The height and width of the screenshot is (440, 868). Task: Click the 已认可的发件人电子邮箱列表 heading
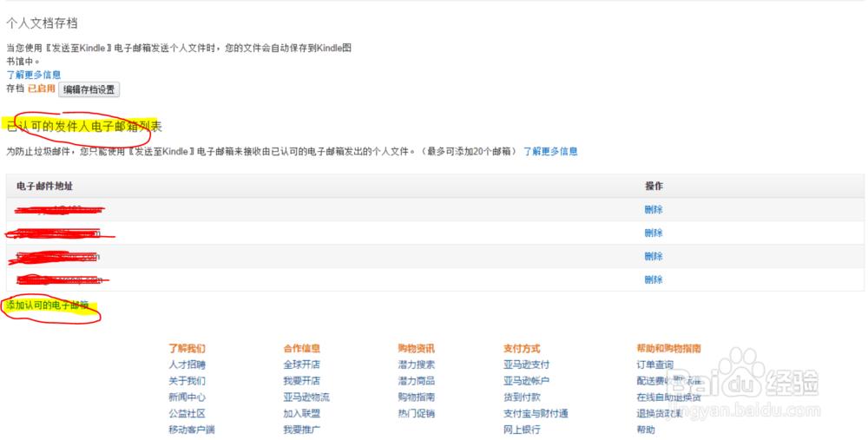(x=84, y=127)
